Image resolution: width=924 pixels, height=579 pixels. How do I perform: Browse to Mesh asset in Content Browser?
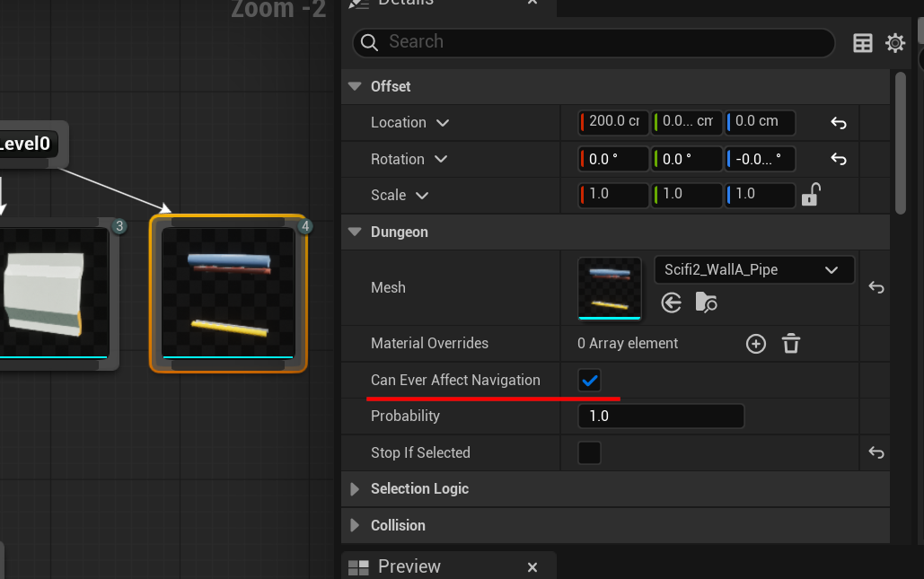[x=706, y=303]
